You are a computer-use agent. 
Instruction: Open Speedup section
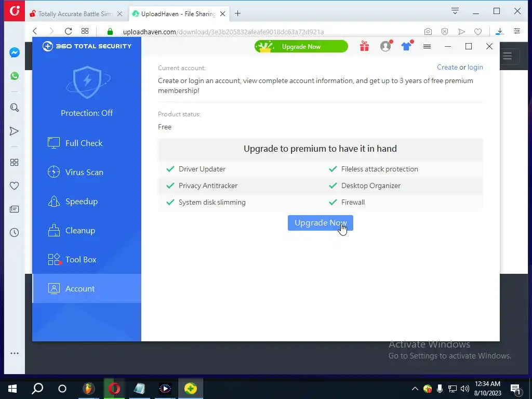(x=87, y=202)
